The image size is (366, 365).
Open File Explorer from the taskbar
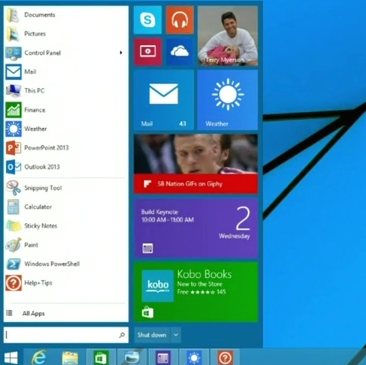click(70, 358)
